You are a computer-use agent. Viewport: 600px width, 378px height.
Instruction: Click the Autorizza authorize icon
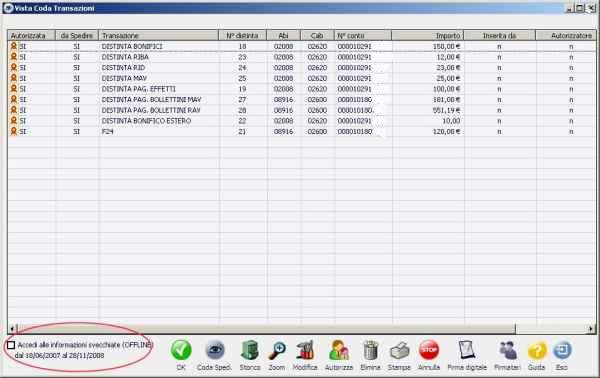pos(339,350)
